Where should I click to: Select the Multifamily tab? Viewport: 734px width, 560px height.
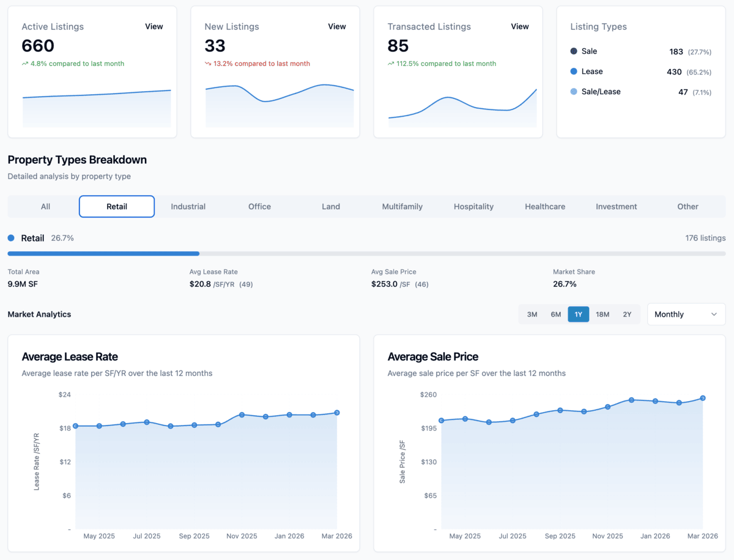tap(402, 206)
